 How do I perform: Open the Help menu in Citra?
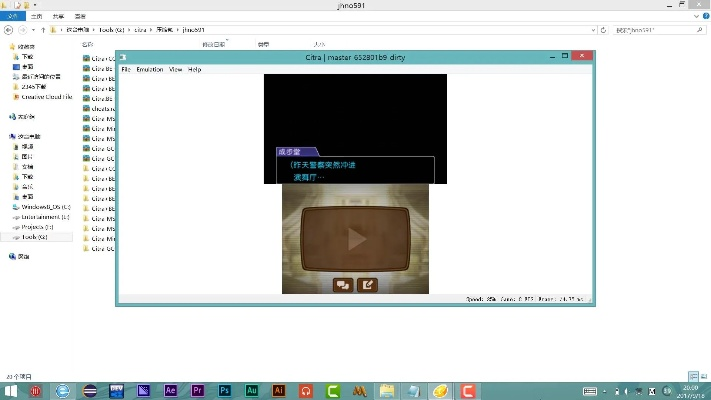click(195, 70)
